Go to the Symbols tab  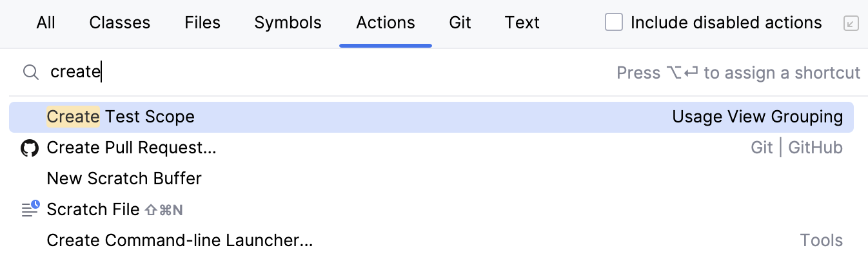click(x=288, y=23)
